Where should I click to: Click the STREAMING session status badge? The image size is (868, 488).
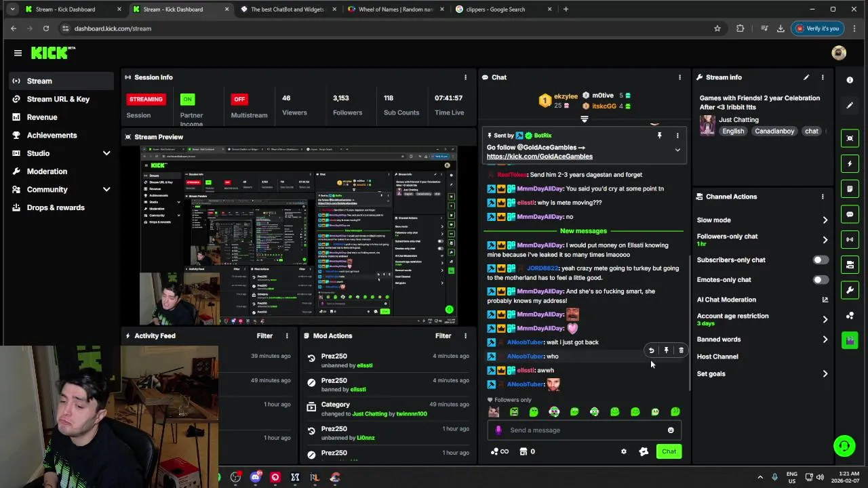tap(146, 99)
